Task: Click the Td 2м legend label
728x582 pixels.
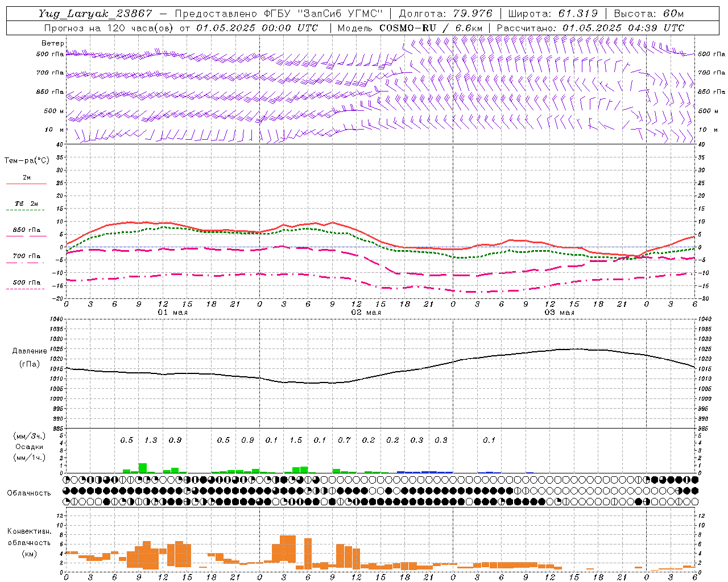Action: [27, 203]
